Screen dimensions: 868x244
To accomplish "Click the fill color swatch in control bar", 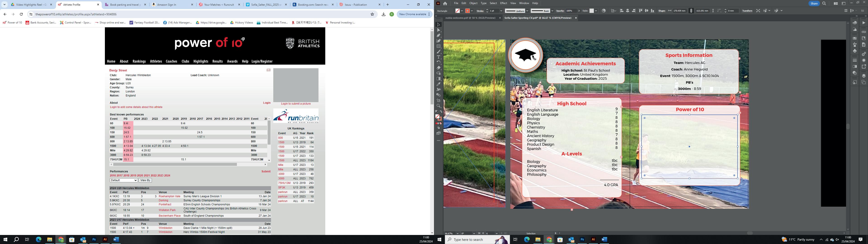I will [x=458, y=11].
